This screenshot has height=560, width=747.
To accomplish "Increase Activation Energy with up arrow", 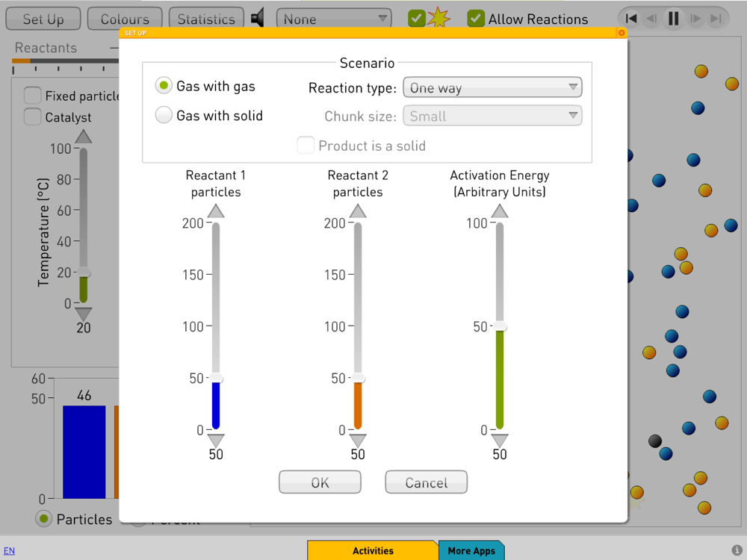I will (500, 211).
